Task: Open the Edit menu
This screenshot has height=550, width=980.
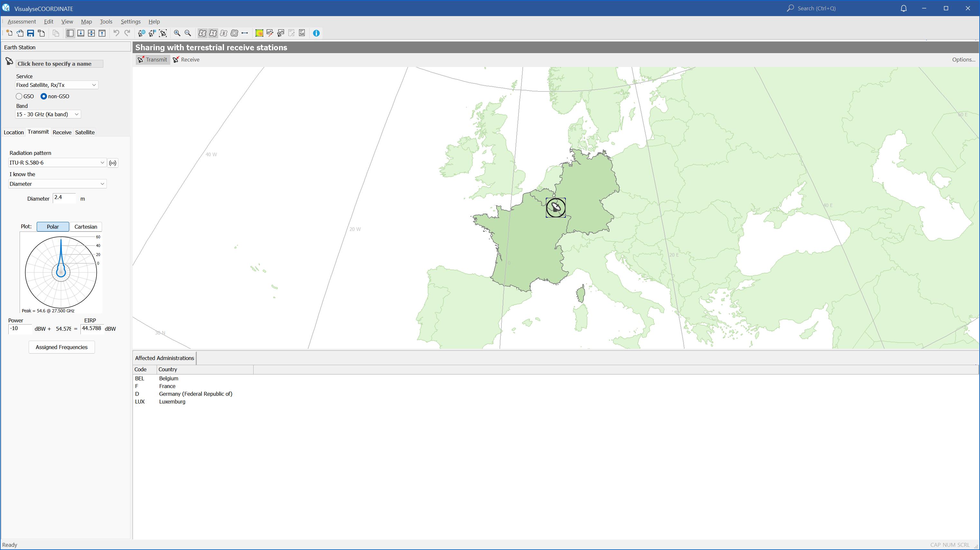Action: pos(48,22)
